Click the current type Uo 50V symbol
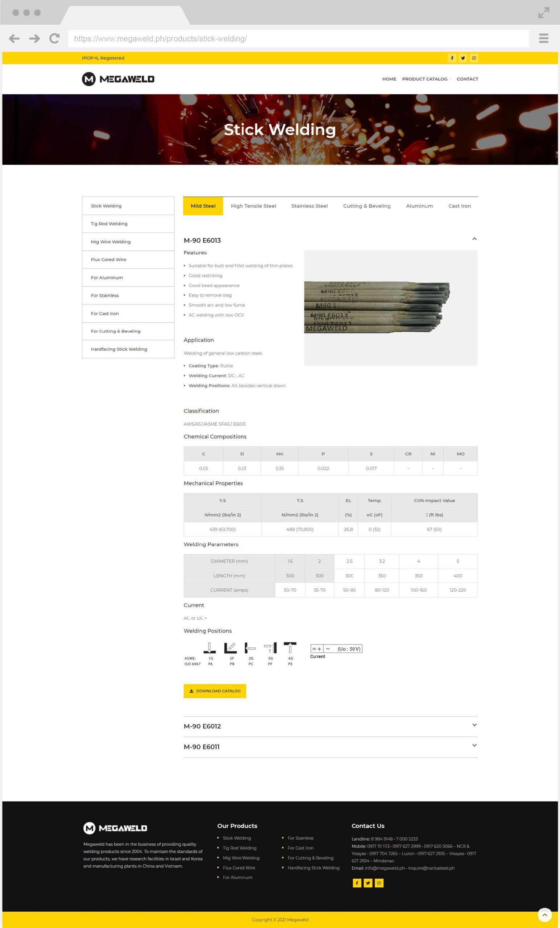 coord(336,649)
